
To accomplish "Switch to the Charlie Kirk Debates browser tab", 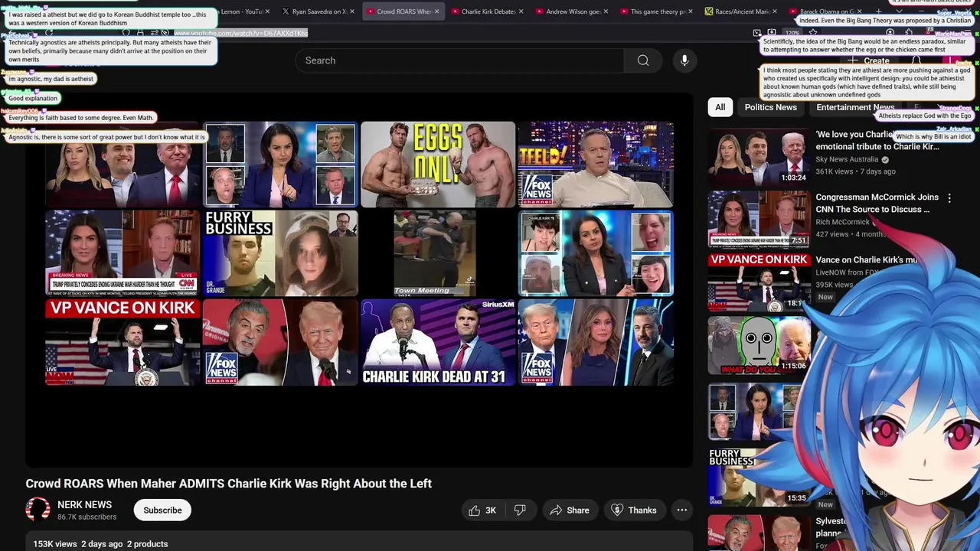I will point(484,11).
